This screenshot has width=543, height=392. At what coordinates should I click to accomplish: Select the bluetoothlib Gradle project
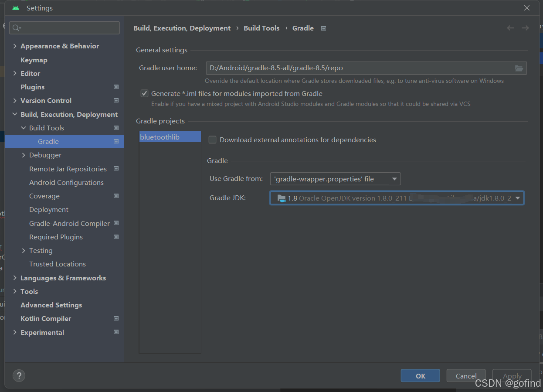tap(170, 137)
